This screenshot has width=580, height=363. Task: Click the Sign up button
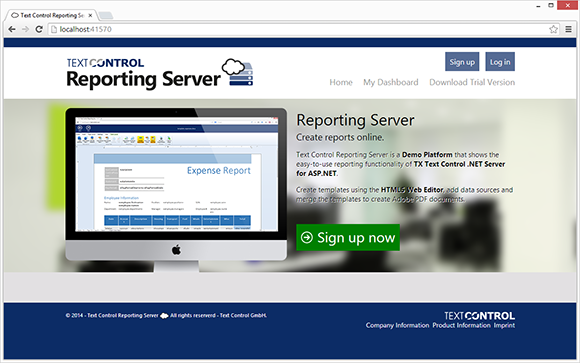462,62
